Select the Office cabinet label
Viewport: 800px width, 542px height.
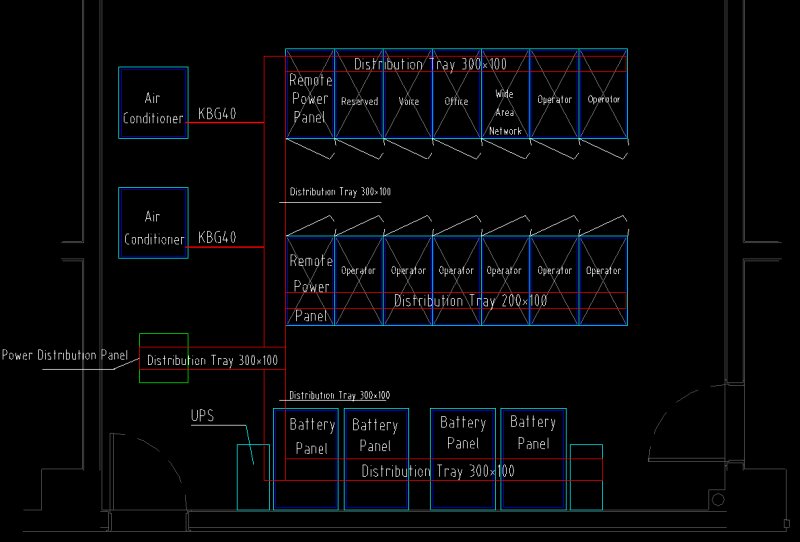tap(456, 102)
